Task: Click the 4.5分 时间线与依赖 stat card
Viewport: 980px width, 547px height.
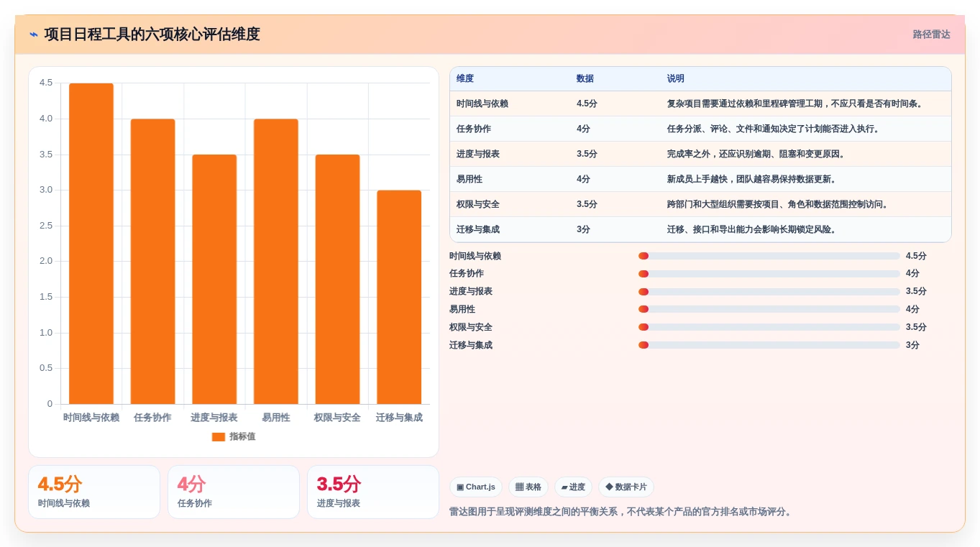Action: point(94,492)
